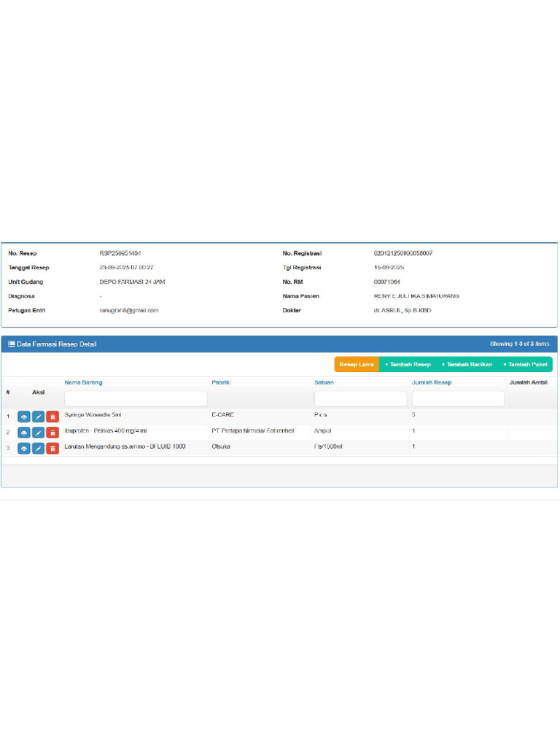560x747 pixels.
Task: View details of Ibuprofen - Peinlos row
Action: point(24,433)
